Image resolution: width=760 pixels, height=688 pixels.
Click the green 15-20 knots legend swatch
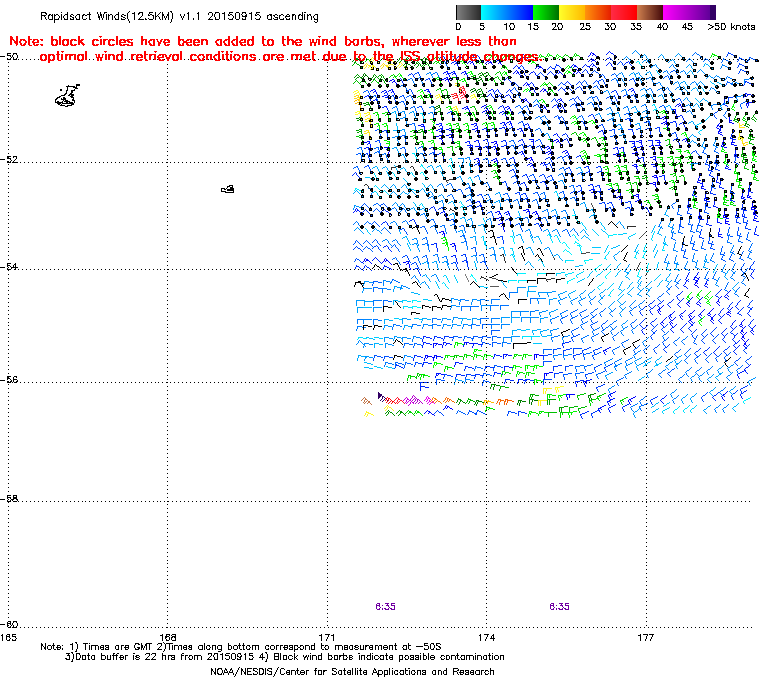546,12
